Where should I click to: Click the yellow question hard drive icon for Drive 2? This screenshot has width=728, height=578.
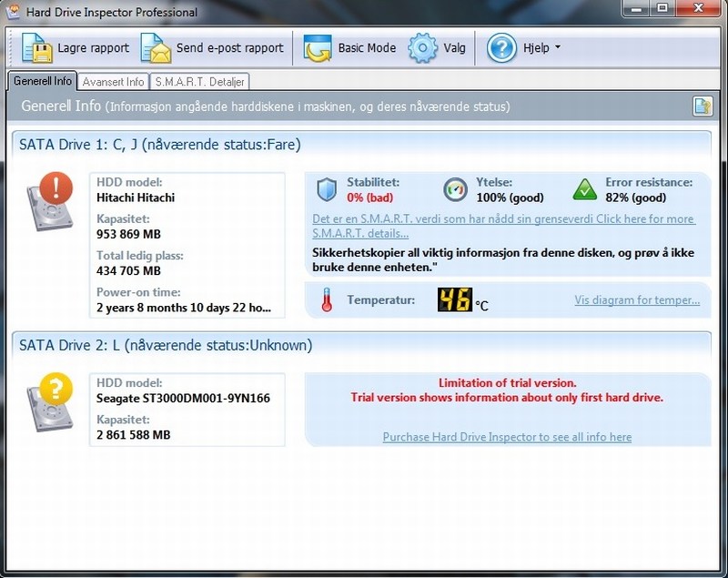pos(50,402)
